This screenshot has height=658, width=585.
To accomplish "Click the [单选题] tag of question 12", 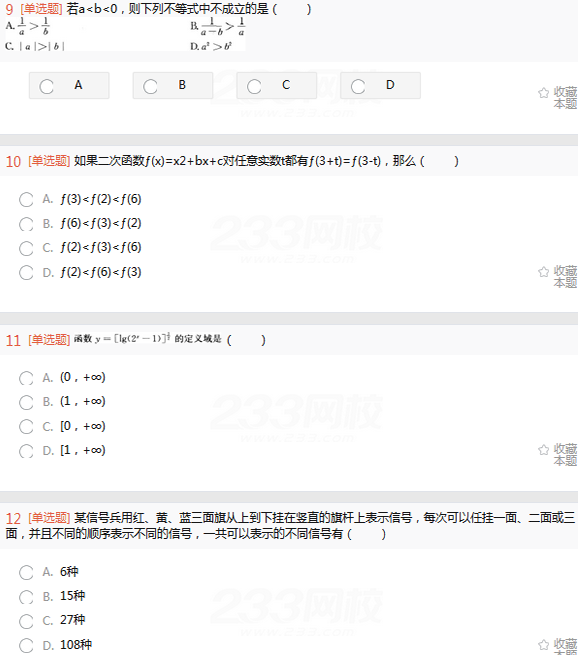I will [49, 518].
